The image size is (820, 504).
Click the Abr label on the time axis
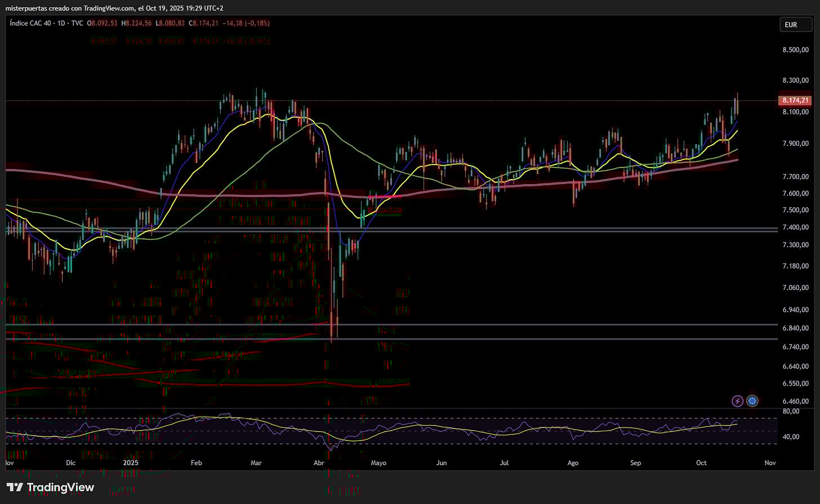[319, 463]
